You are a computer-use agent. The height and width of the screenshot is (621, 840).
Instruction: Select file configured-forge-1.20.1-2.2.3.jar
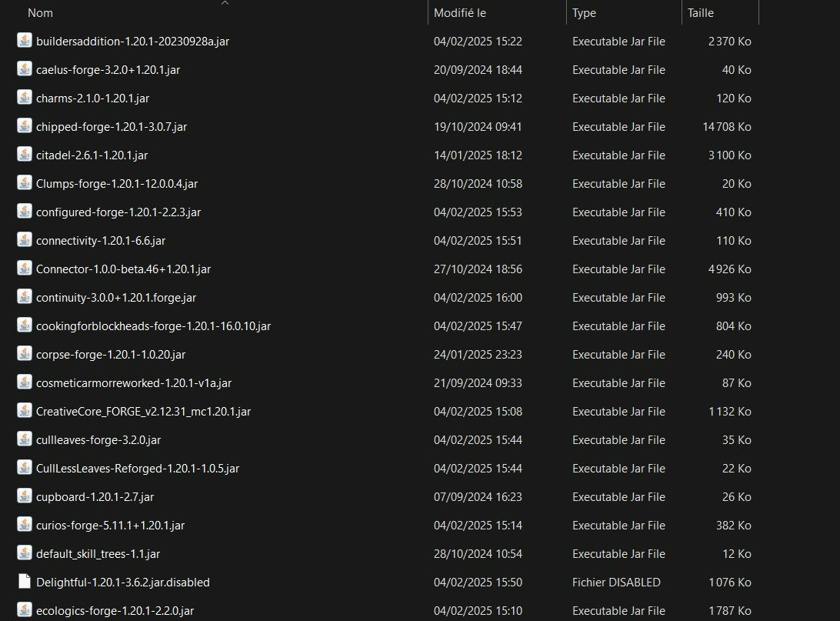118,212
